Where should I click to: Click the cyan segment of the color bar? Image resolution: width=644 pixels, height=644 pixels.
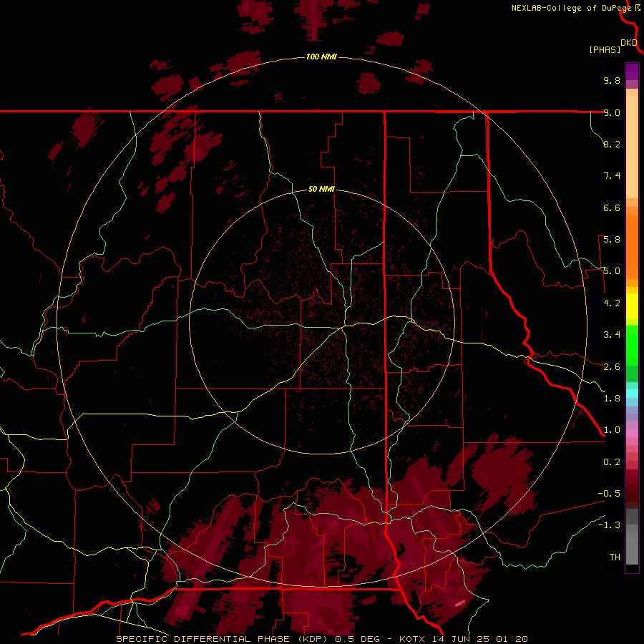[x=632, y=394]
